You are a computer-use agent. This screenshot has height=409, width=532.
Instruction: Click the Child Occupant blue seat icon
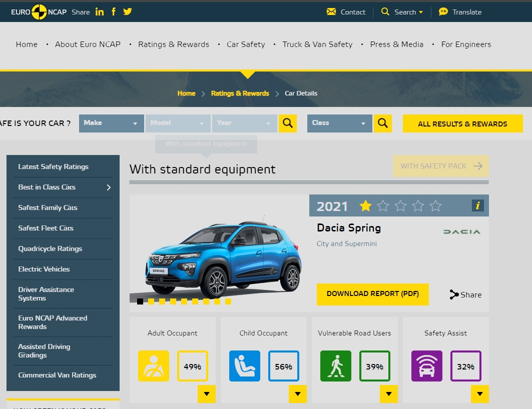(x=244, y=366)
